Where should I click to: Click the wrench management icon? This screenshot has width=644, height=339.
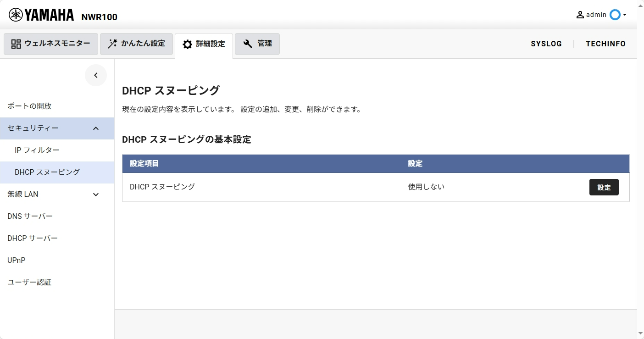coord(248,44)
